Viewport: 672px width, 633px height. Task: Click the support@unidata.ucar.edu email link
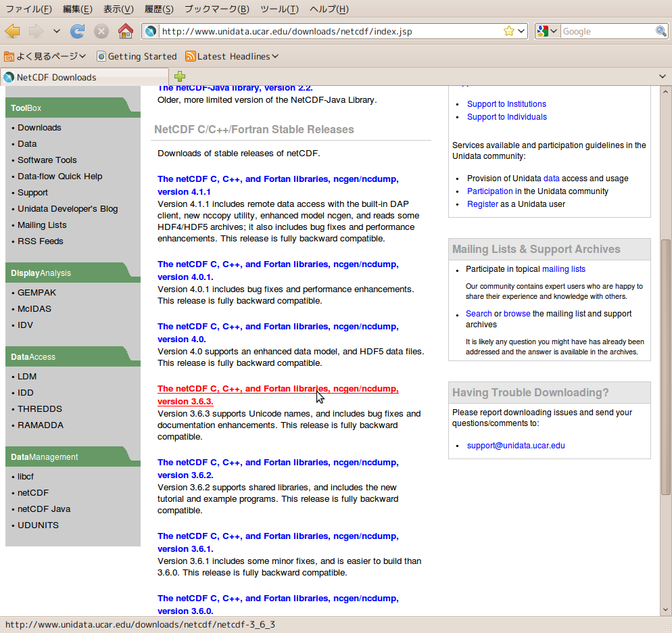pyautogui.click(x=516, y=446)
